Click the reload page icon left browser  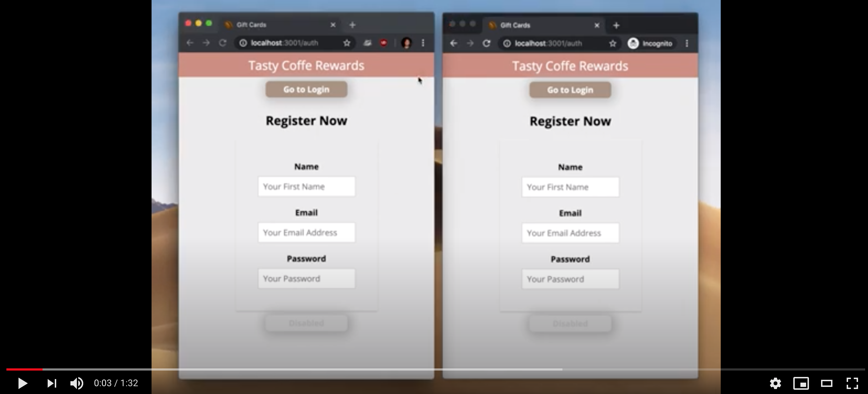click(x=221, y=43)
